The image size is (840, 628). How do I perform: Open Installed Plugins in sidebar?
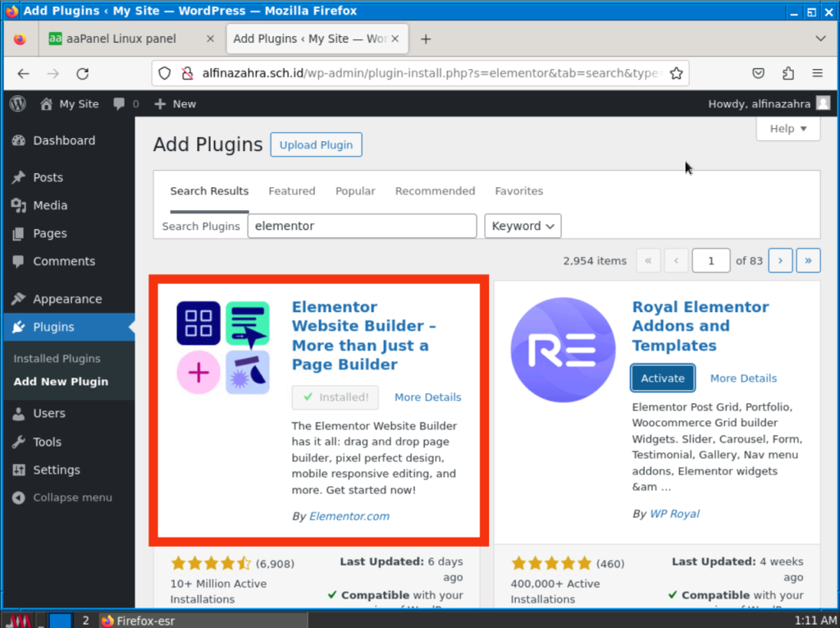click(57, 359)
